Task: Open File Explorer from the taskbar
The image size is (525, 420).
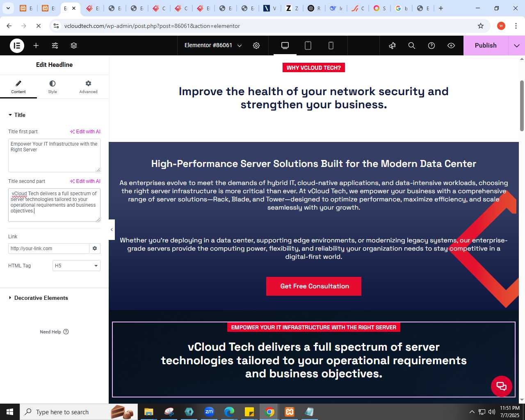Action: tap(148, 412)
